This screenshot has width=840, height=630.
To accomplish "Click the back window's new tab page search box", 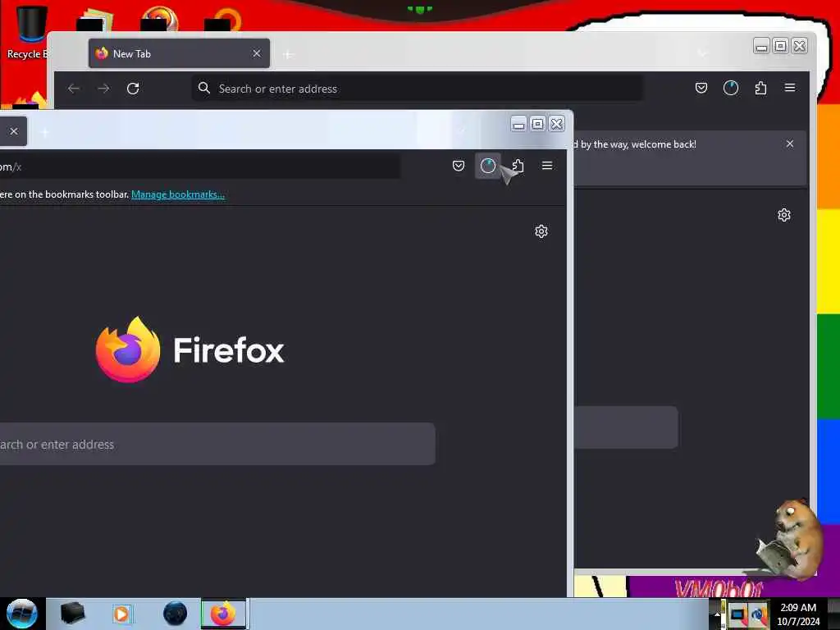I will click(x=626, y=427).
